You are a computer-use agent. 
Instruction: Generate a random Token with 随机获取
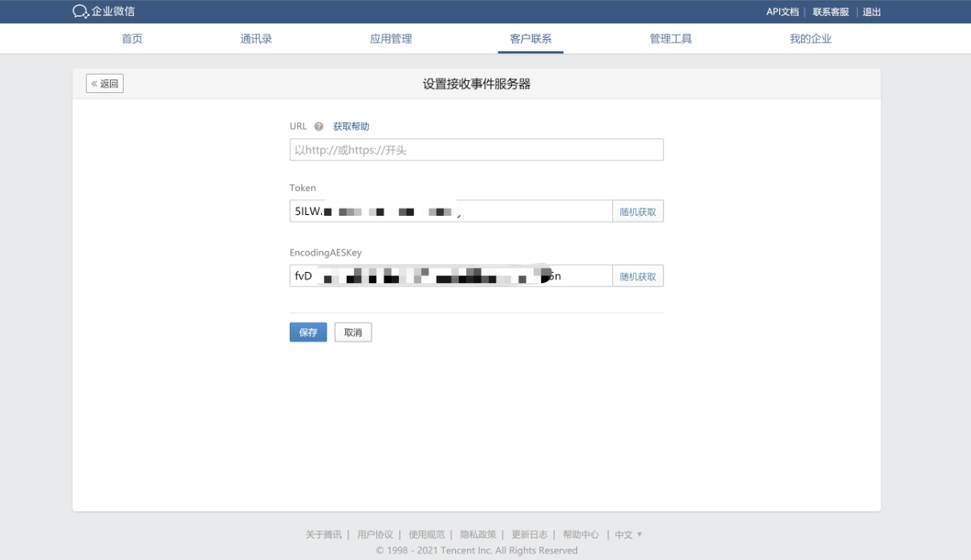pos(638,212)
